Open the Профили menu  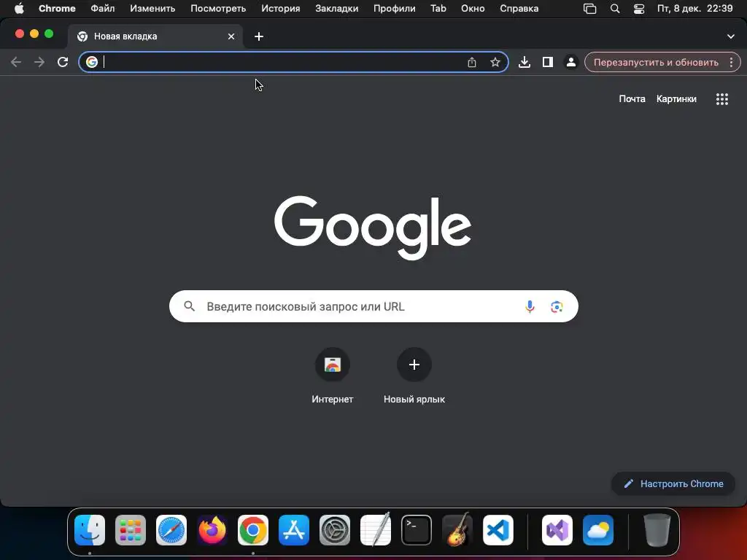(x=394, y=9)
